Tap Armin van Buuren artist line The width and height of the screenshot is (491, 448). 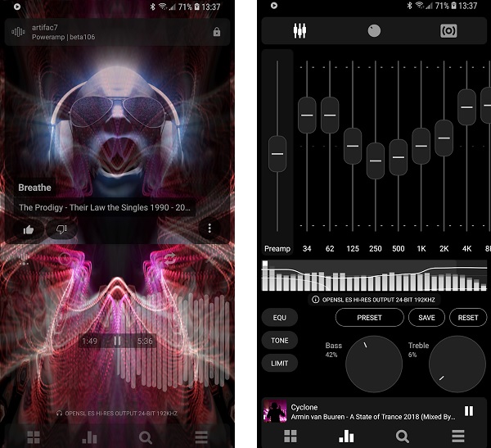pyautogui.click(x=373, y=417)
